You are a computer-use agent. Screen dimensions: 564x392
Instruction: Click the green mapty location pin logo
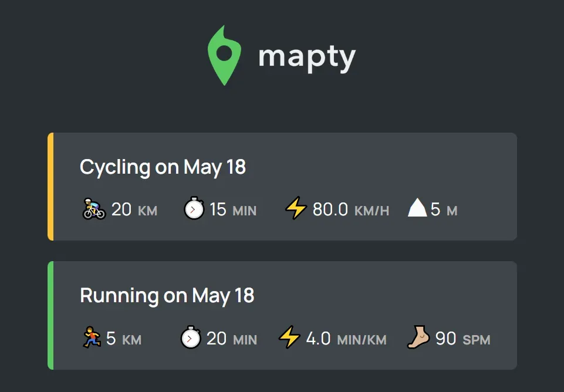224,55
